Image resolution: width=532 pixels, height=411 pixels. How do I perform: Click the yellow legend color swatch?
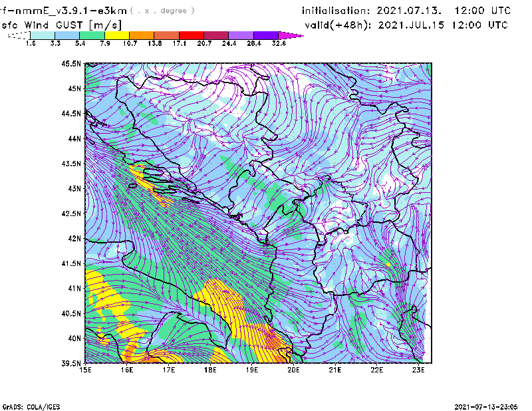[117, 35]
